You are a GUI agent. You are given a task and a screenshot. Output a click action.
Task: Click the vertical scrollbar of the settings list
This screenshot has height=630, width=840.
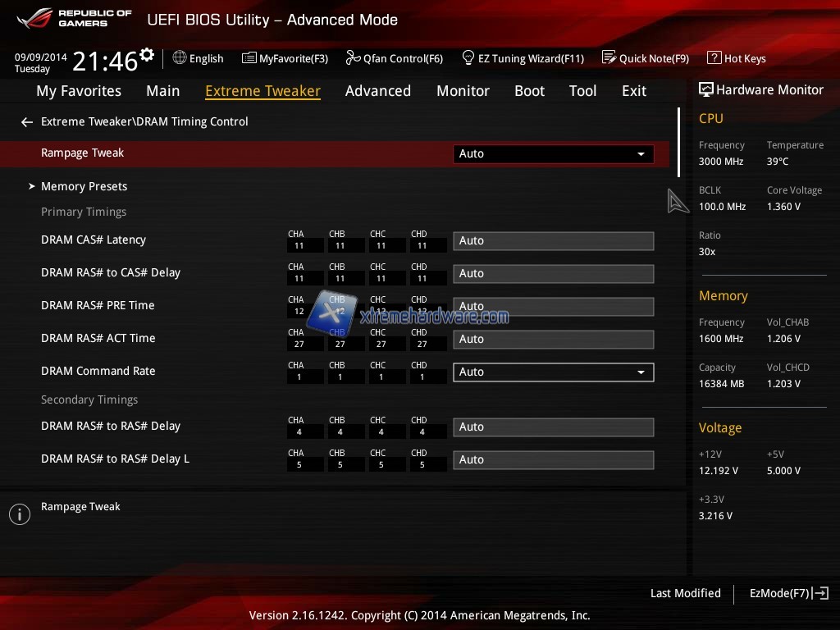point(678,142)
